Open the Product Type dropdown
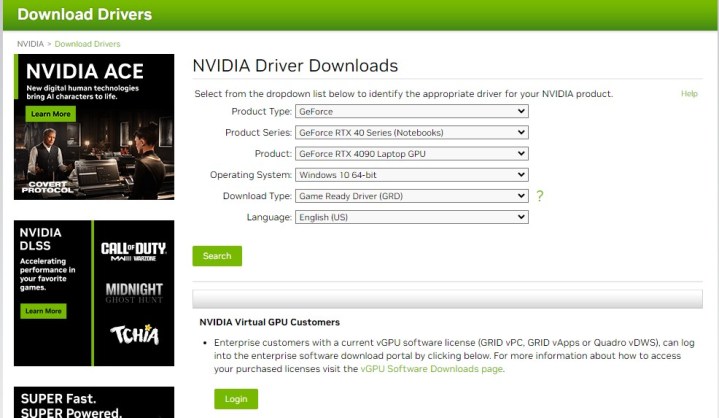Viewport: 719px width, 418px height. coord(411,111)
